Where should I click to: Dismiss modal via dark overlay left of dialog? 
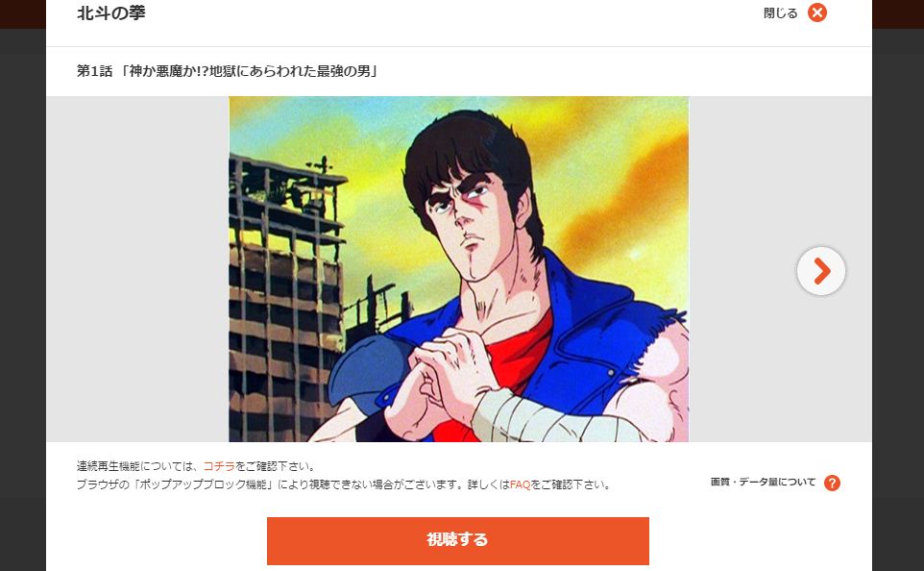point(23,295)
